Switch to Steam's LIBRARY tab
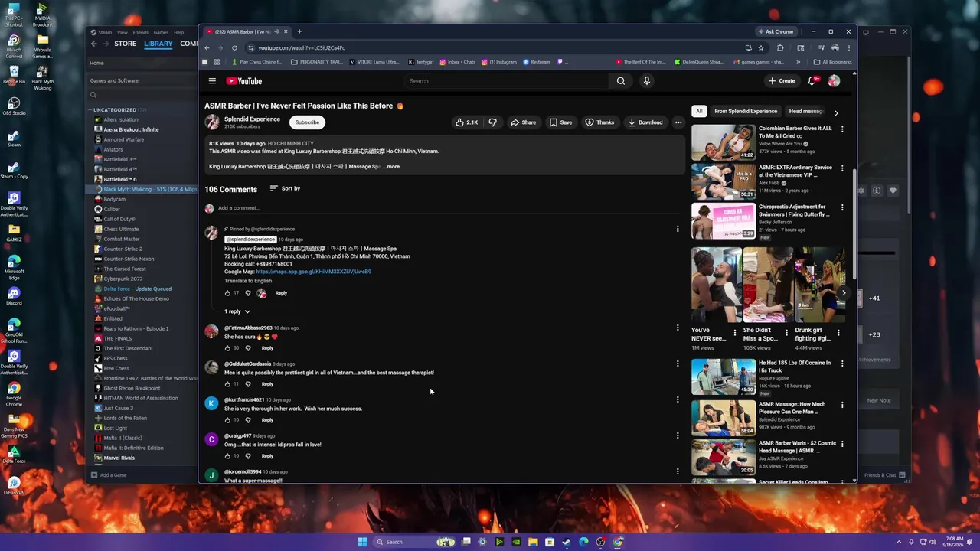Image resolution: width=980 pixels, height=551 pixels. pyautogui.click(x=158, y=44)
